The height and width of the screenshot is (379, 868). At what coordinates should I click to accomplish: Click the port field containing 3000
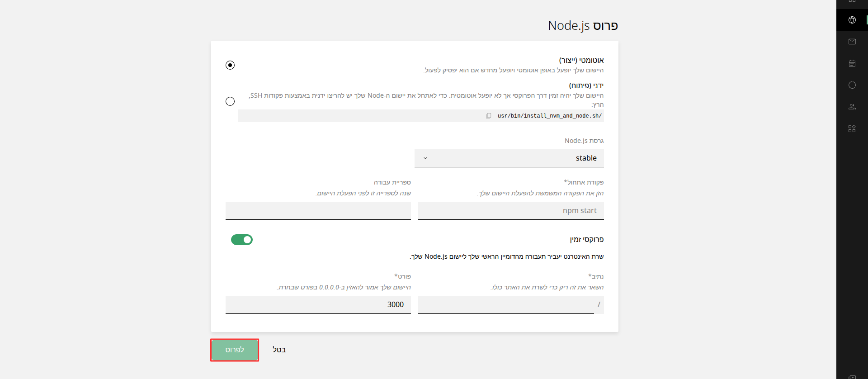click(318, 305)
